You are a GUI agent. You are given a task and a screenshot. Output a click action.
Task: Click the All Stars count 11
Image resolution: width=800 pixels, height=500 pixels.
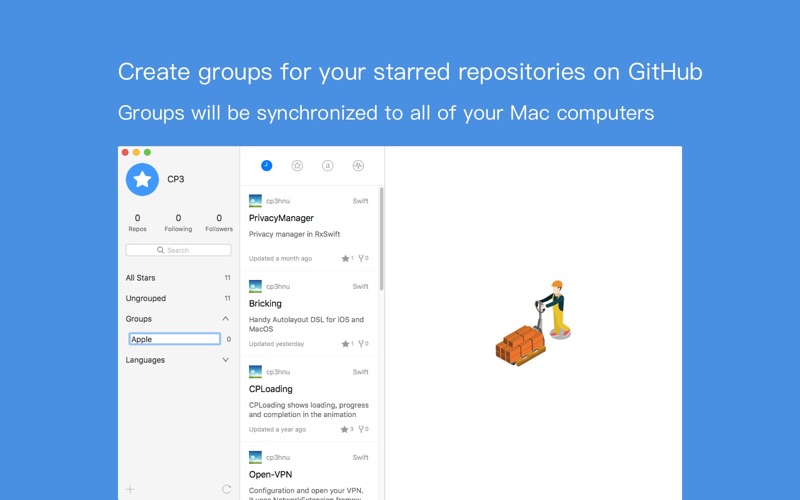pos(228,278)
